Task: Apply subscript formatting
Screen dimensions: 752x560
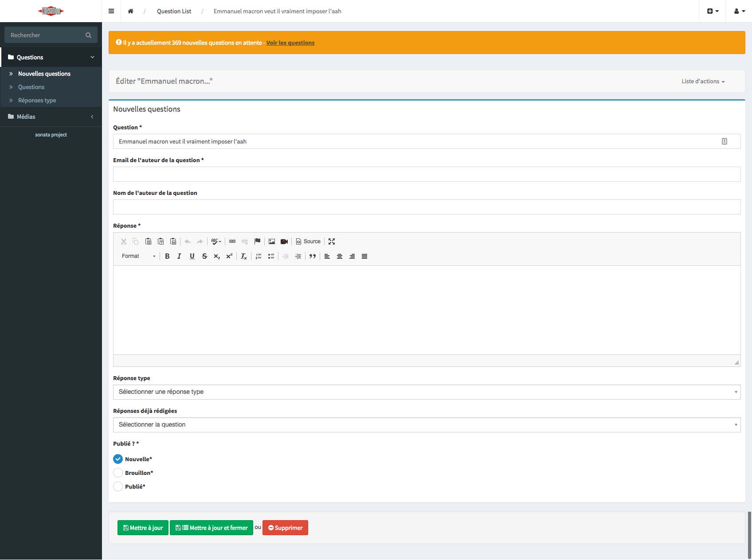Action: click(217, 256)
